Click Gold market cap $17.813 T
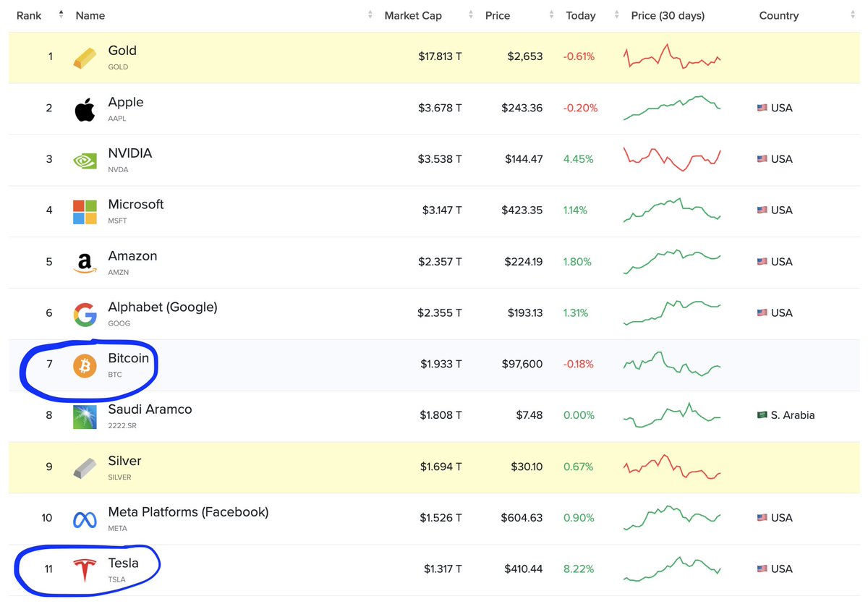This screenshot has width=868, height=604. 440,56
